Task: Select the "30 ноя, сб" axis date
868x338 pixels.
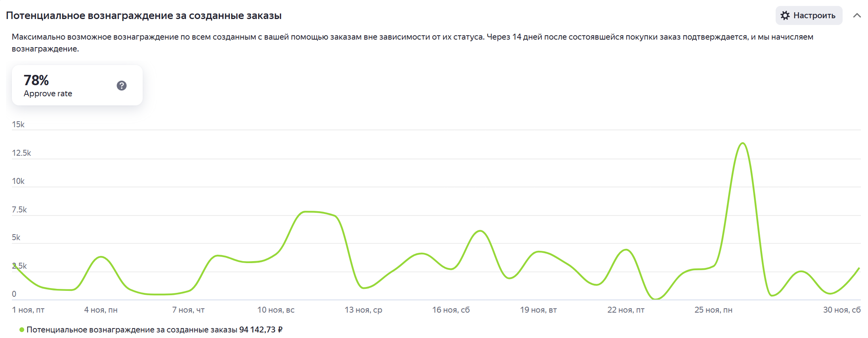Action: (x=841, y=310)
